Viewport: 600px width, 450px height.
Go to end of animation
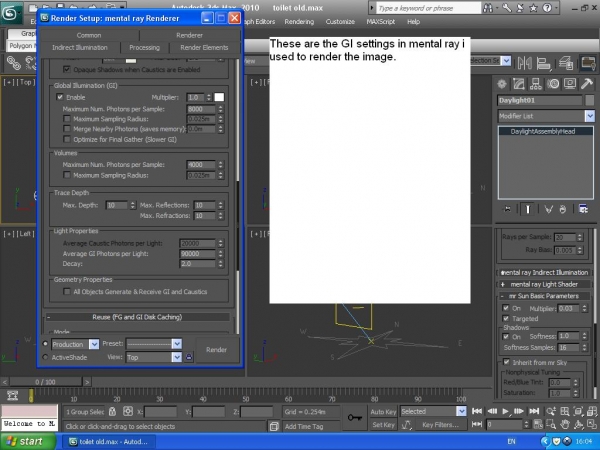(534, 411)
